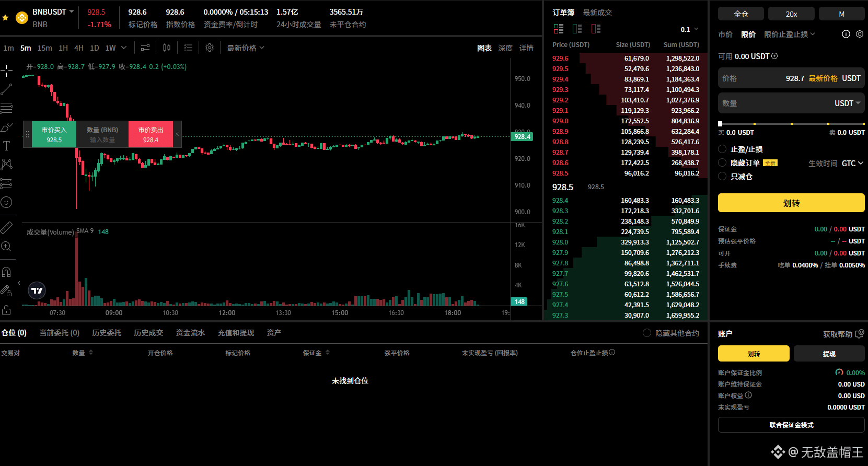The width and height of the screenshot is (868, 466).
Task: Focus the 价格 price input field
Action: pos(791,78)
